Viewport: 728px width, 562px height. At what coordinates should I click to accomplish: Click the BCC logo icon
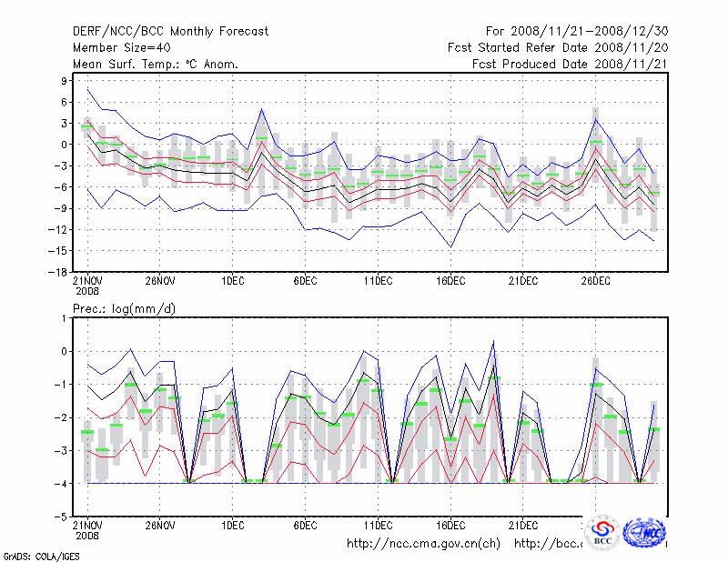tap(602, 532)
